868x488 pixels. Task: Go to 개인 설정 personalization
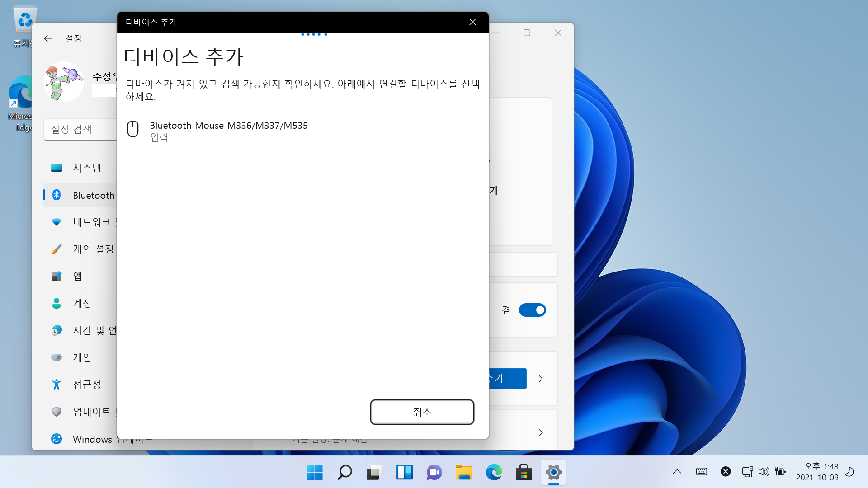pyautogui.click(x=93, y=249)
